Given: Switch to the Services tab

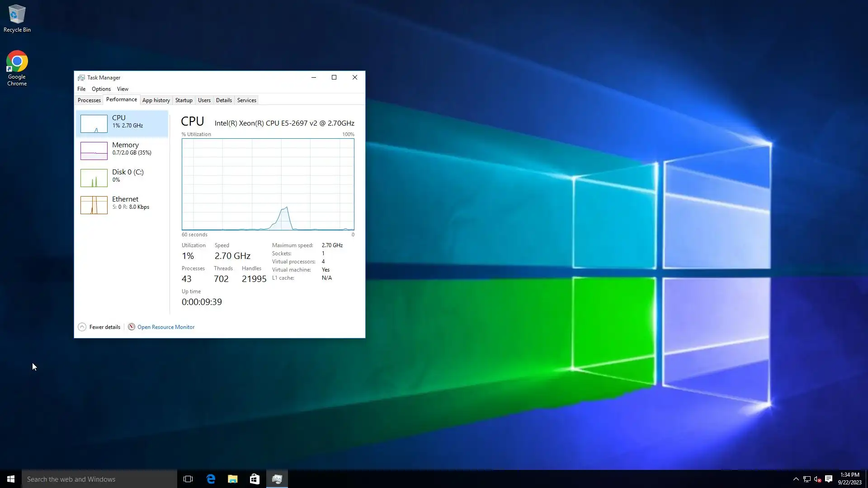Looking at the screenshot, I should (246, 100).
